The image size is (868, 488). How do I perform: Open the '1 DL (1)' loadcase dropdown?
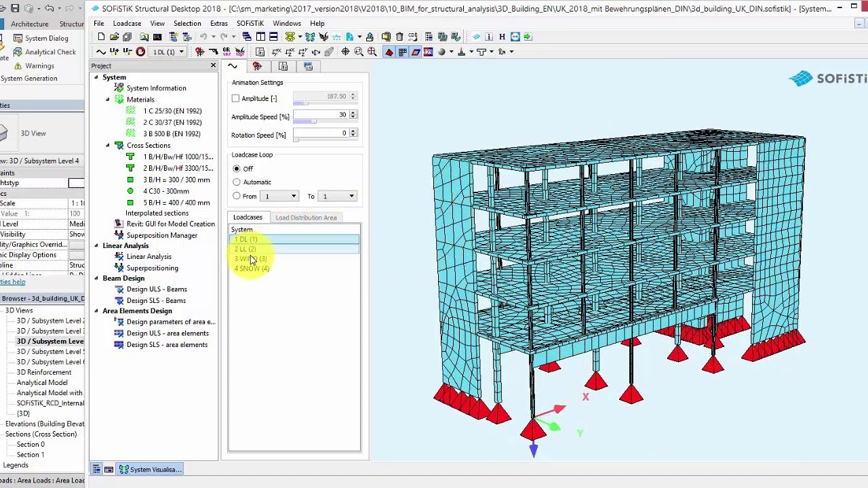[168, 52]
